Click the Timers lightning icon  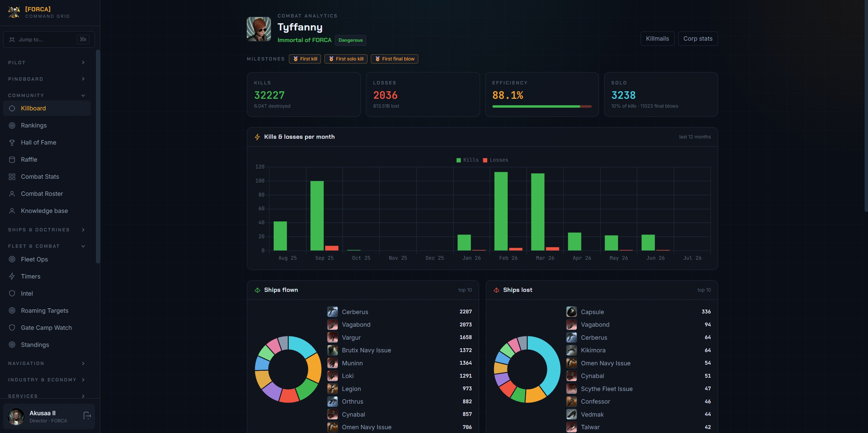(x=12, y=276)
